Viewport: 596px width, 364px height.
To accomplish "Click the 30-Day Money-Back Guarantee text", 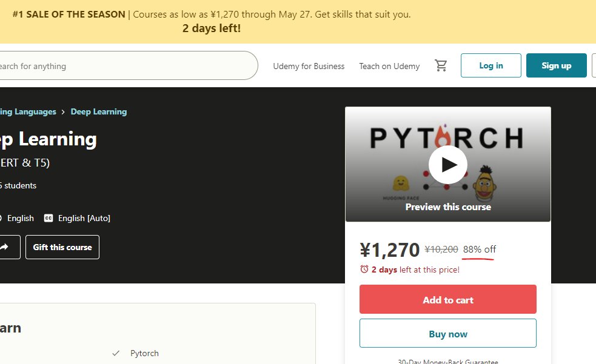I will point(448,362).
